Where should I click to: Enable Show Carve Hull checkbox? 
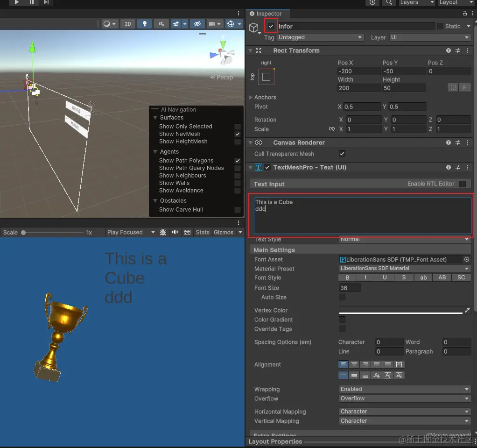[x=238, y=210]
